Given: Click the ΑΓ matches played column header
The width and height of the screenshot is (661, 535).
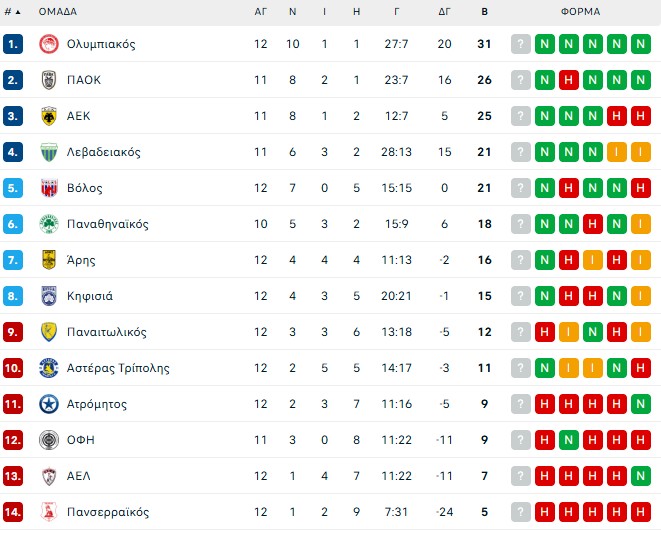Looking at the screenshot, I should click(261, 12).
